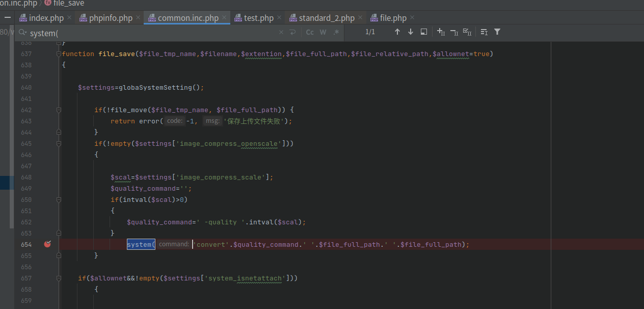Click the search field containing system(

click(x=153, y=33)
